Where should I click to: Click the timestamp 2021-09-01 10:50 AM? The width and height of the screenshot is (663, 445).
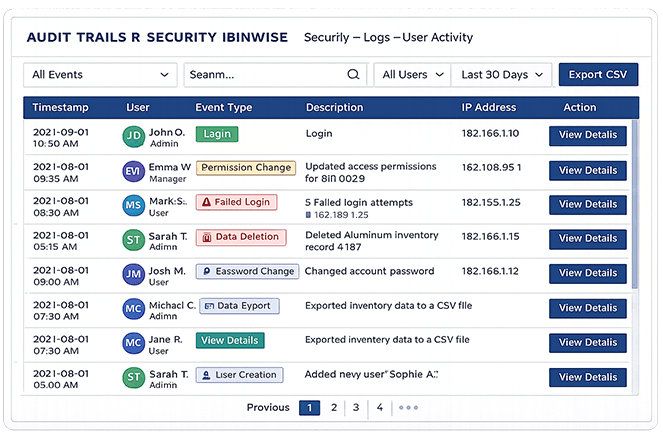pos(61,138)
